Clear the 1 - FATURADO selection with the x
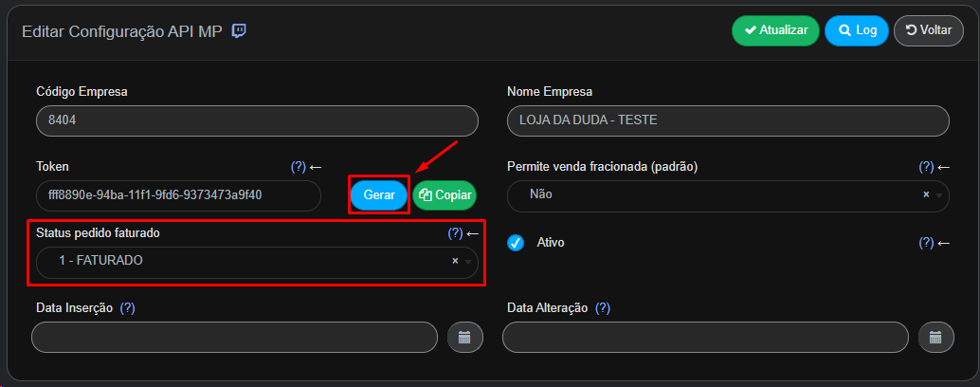980x387 pixels. point(455,261)
